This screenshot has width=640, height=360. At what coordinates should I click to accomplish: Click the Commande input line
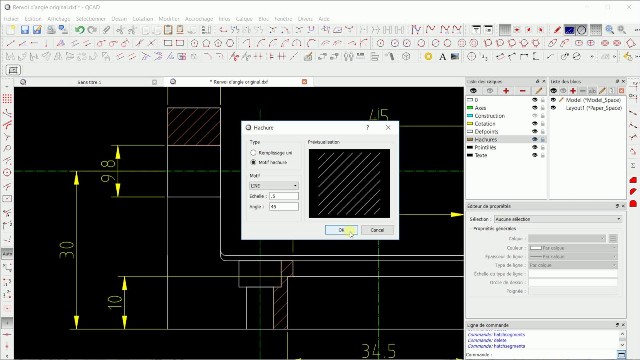pos(555,355)
